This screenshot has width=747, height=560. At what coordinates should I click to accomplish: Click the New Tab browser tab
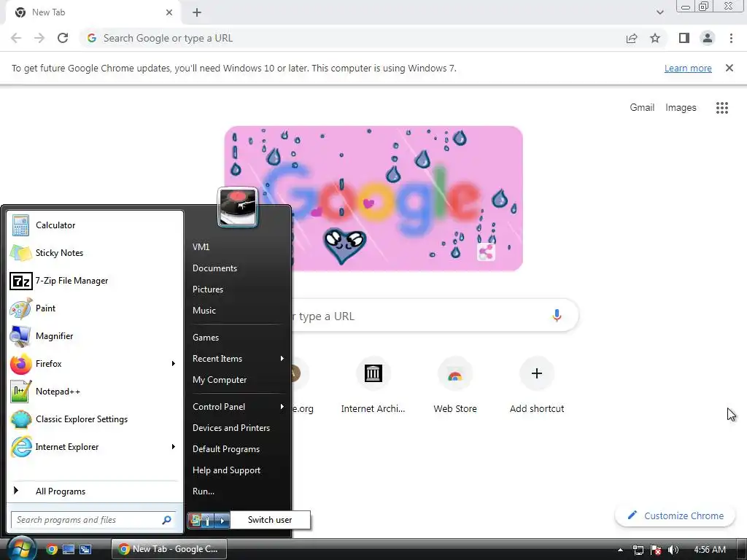point(93,12)
